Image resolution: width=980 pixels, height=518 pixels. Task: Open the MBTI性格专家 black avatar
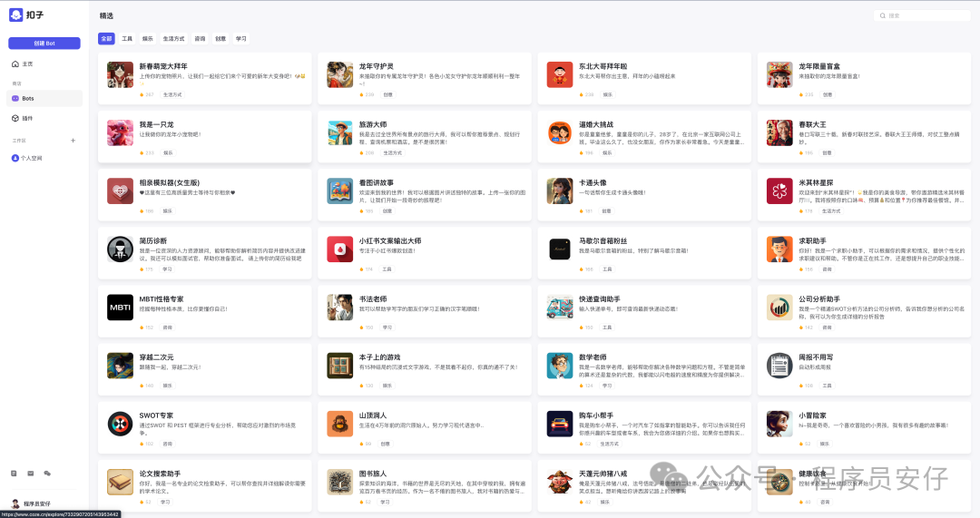[120, 307]
